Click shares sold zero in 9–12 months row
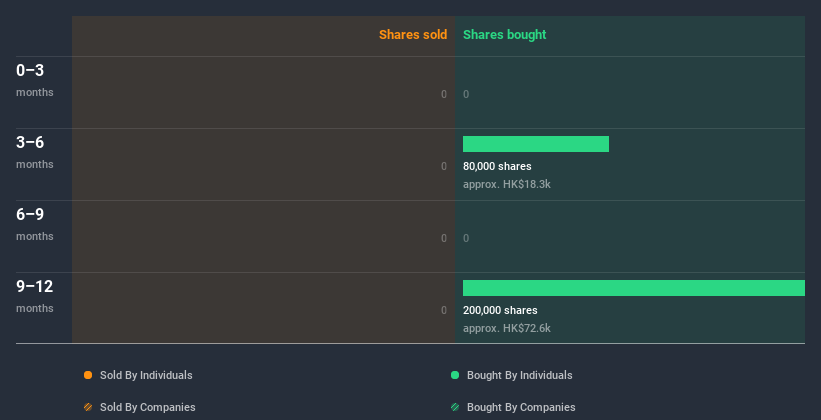This screenshot has height=420, width=821. 444,311
